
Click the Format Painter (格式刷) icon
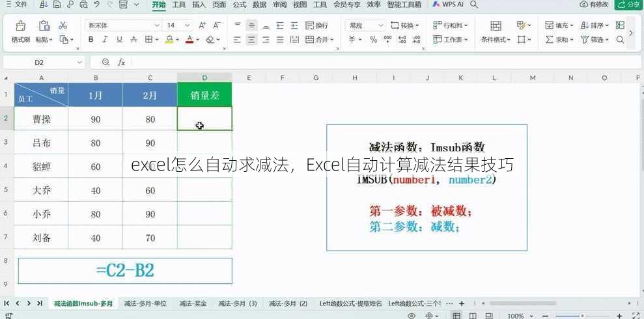[x=21, y=26]
